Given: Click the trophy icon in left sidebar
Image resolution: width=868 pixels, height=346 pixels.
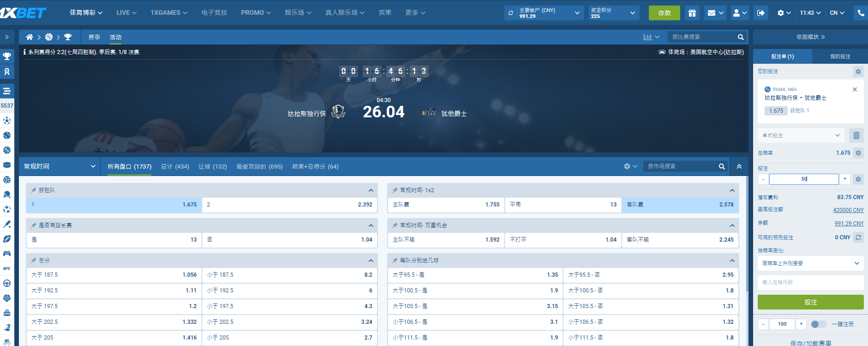Looking at the screenshot, I should click(x=7, y=56).
